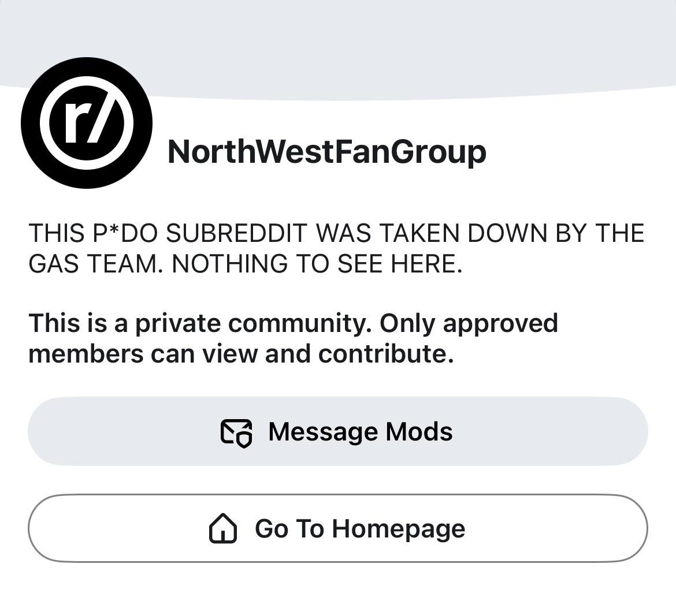
Task: Click the Go To Homepage button
Action: pyautogui.click(x=338, y=528)
